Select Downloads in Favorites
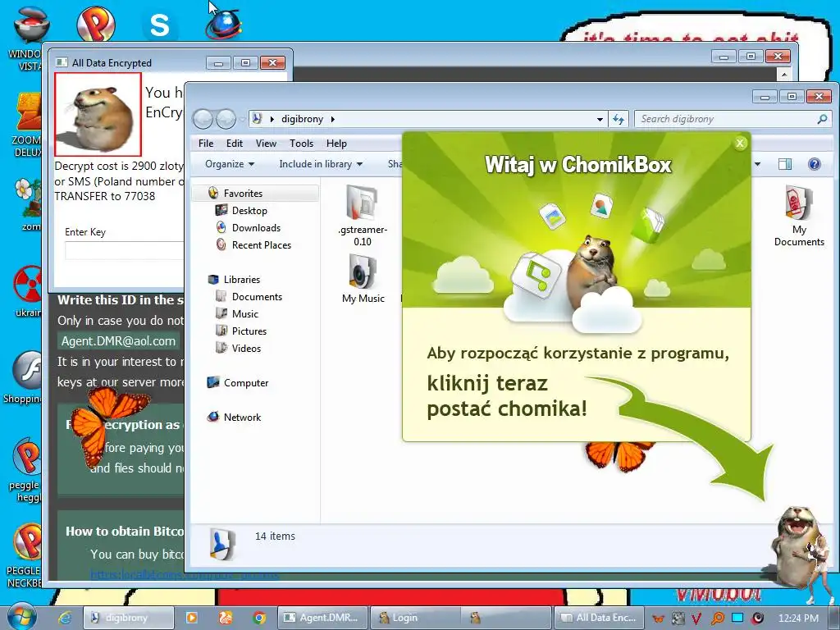 pyautogui.click(x=256, y=228)
